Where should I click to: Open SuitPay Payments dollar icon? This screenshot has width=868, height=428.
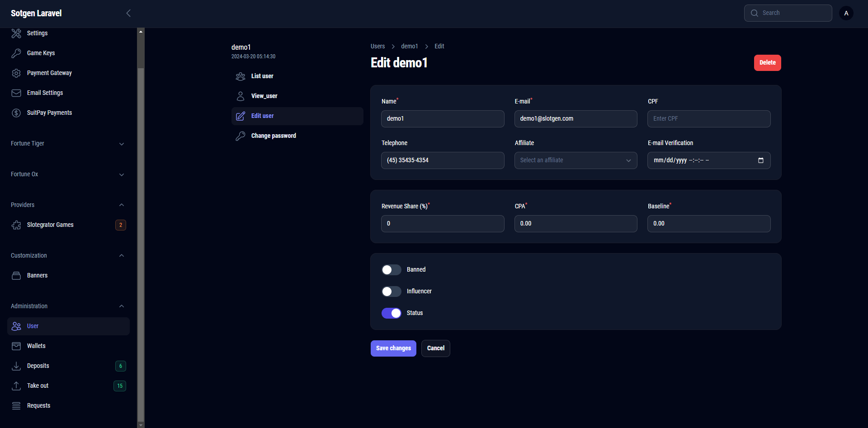(x=16, y=113)
